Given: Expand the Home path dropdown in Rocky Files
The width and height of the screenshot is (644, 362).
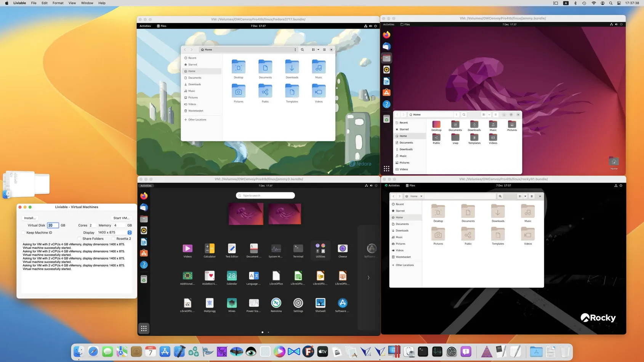Looking at the screenshot, I should [x=421, y=196].
